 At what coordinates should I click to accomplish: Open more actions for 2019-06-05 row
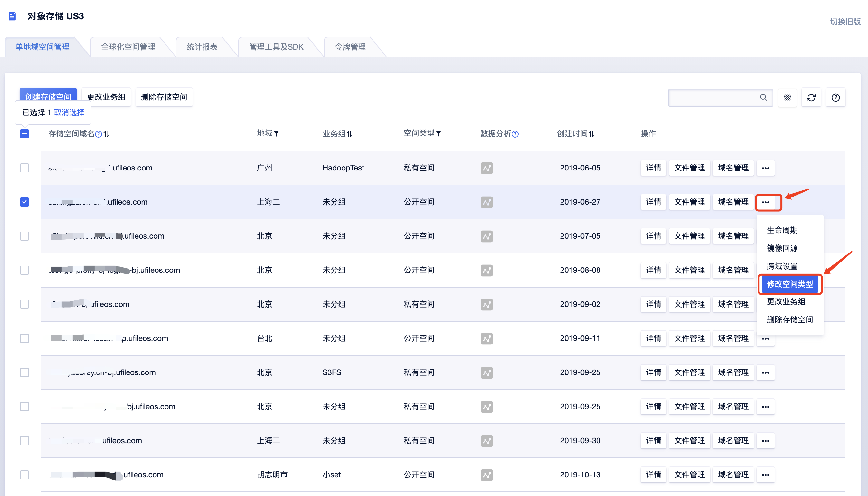coord(765,168)
